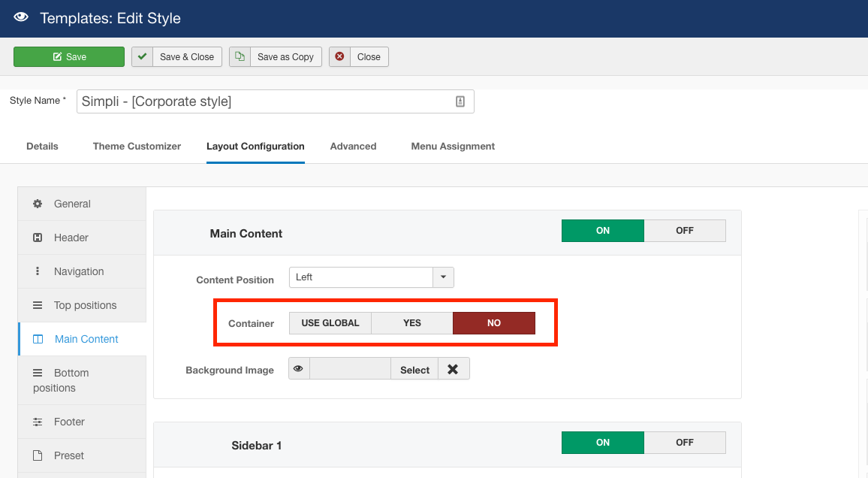868x478 pixels.
Task: Switch to the Theme Customizer tab
Action: pos(137,147)
